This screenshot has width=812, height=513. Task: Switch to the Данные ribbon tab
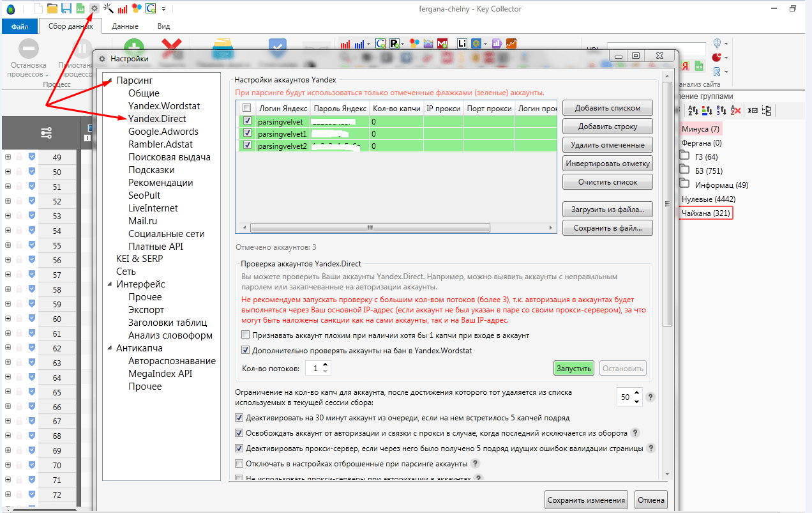tap(125, 26)
